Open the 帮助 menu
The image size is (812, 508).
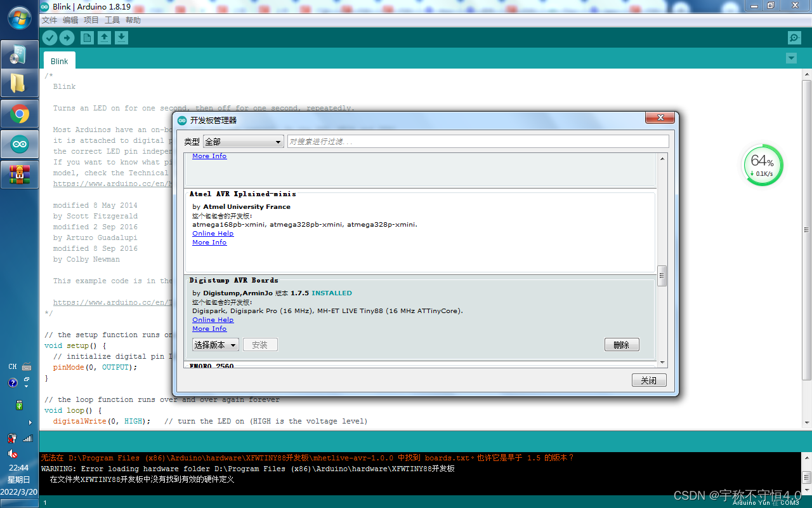(133, 20)
